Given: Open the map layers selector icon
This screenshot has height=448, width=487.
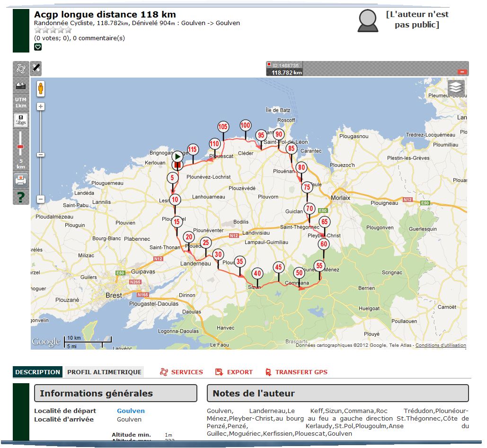Looking at the screenshot, I should pyautogui.click(x=456, y=88).
